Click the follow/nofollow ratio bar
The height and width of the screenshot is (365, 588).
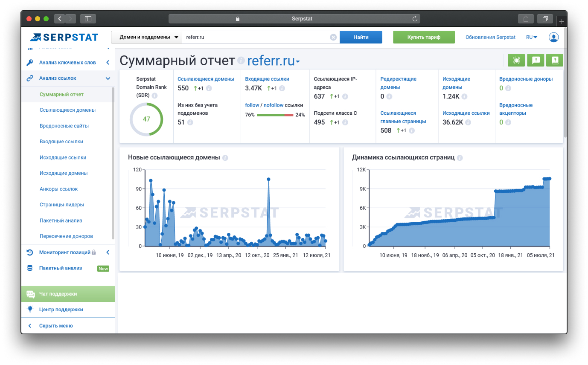click(275, 115)
